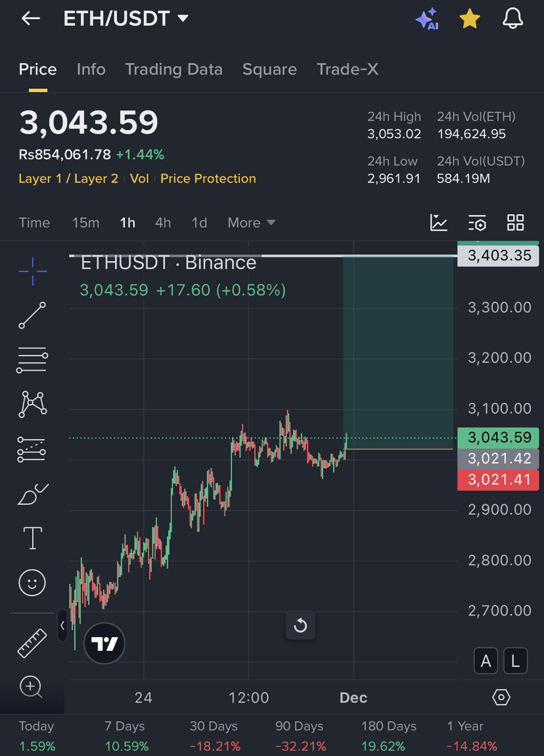
Task: Reset the chart view button
Action: point(300,625)
